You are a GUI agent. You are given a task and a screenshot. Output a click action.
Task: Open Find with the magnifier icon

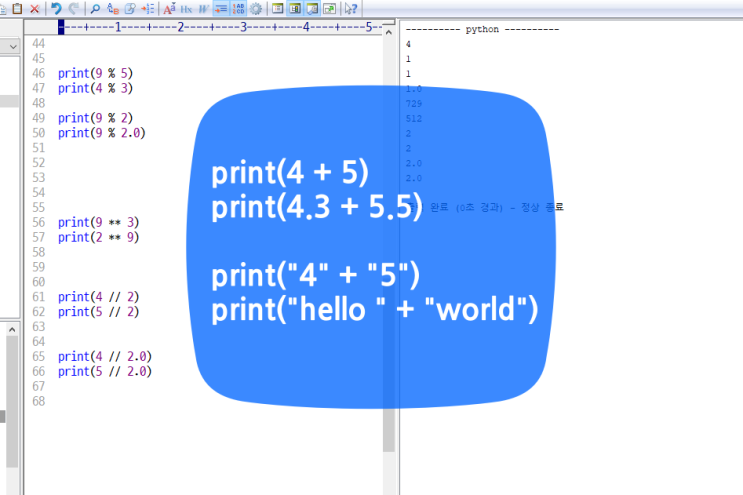pyautogui.click(x=95, y=8)
